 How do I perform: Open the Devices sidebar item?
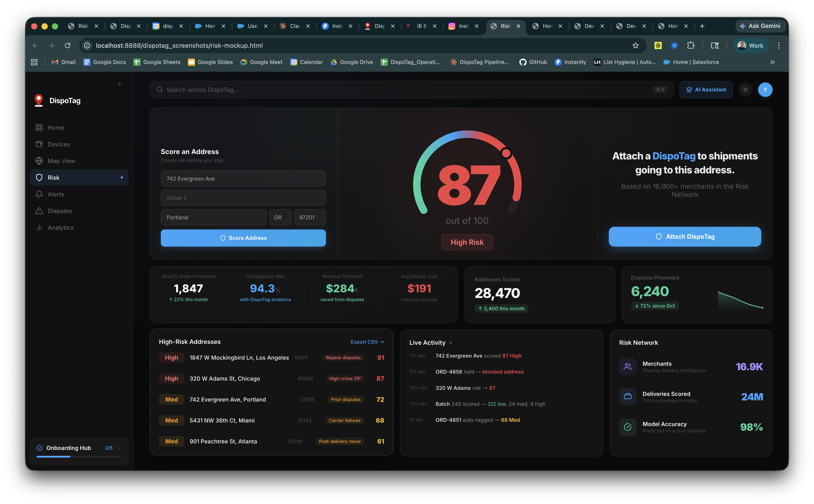point(59,144)
